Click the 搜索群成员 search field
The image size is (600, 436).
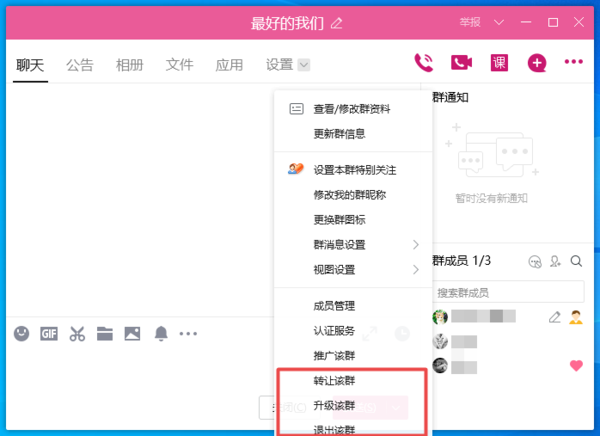coord(508,292)
